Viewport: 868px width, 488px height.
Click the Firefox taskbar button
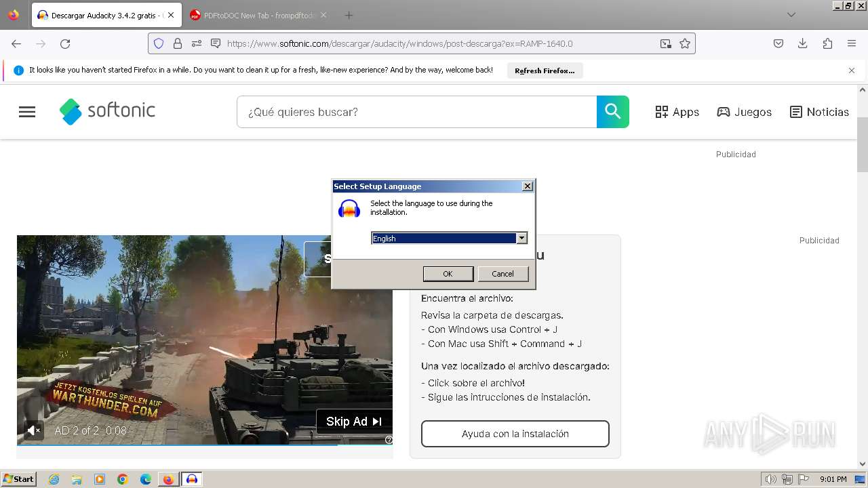point(168,479)
